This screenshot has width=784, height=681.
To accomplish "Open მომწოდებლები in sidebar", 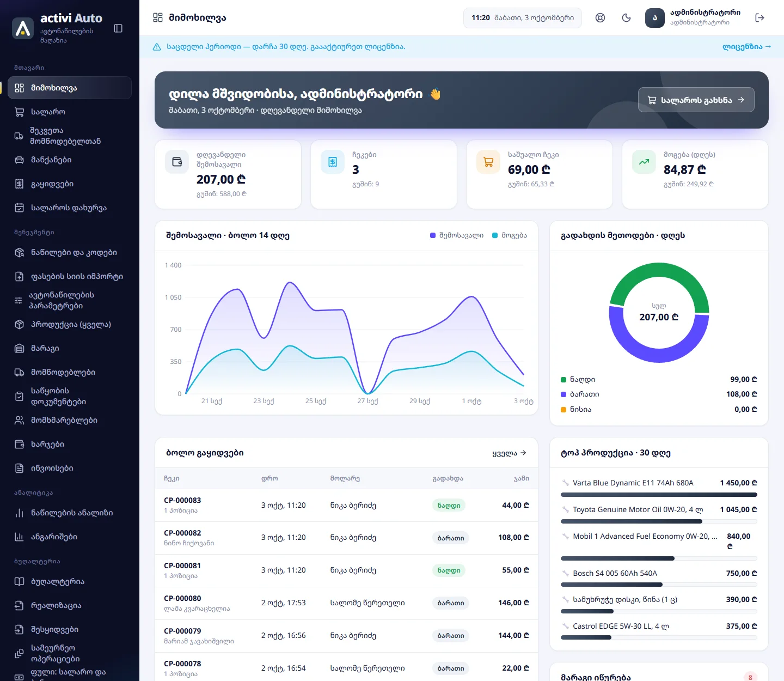I will (70, 372).
